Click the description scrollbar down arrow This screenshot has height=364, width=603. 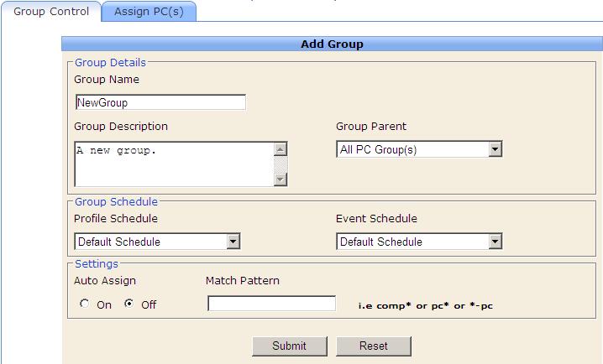pyautogui.click(x=281, y=179)
